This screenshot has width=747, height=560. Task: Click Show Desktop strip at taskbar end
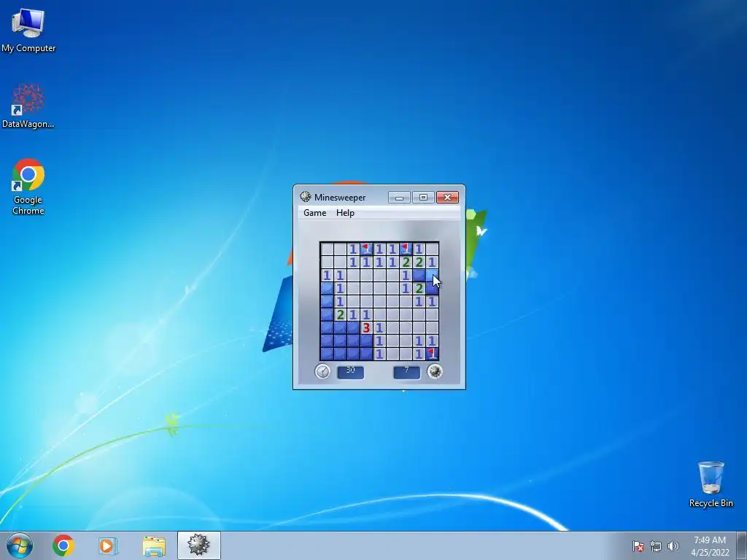742,545
